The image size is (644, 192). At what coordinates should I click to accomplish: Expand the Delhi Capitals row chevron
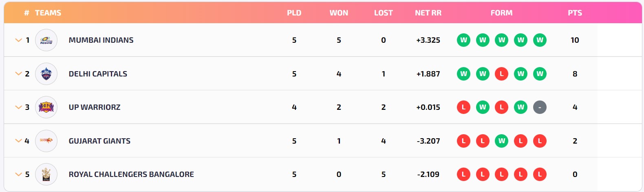(x=18, y=74)
